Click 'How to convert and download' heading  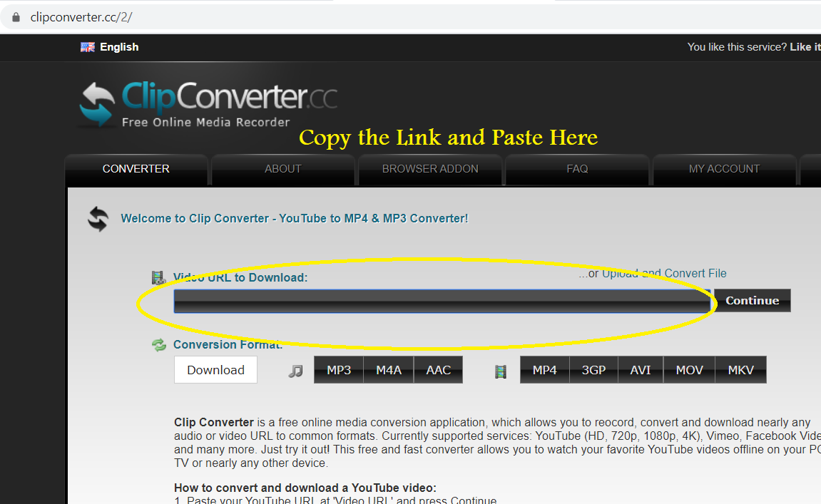click(x=305, y=488)
